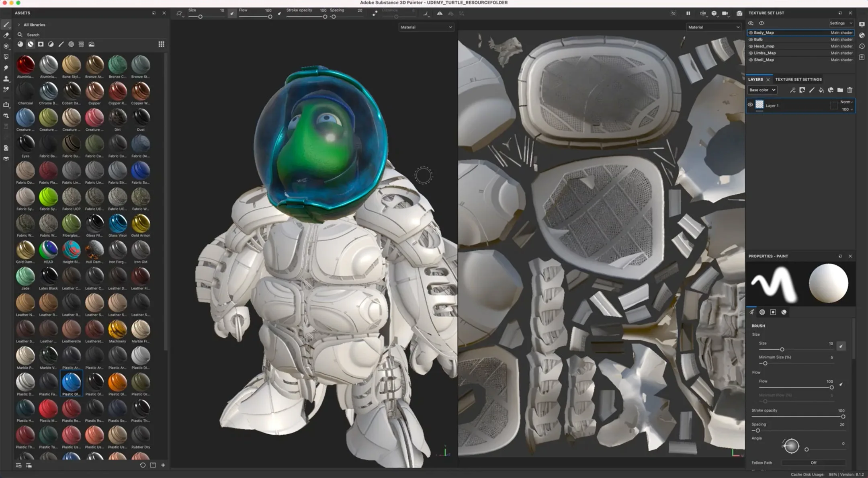Open the 3D viewport Material dropdown
The height and width of the screenshot is (478, 868).
[426, 27]
